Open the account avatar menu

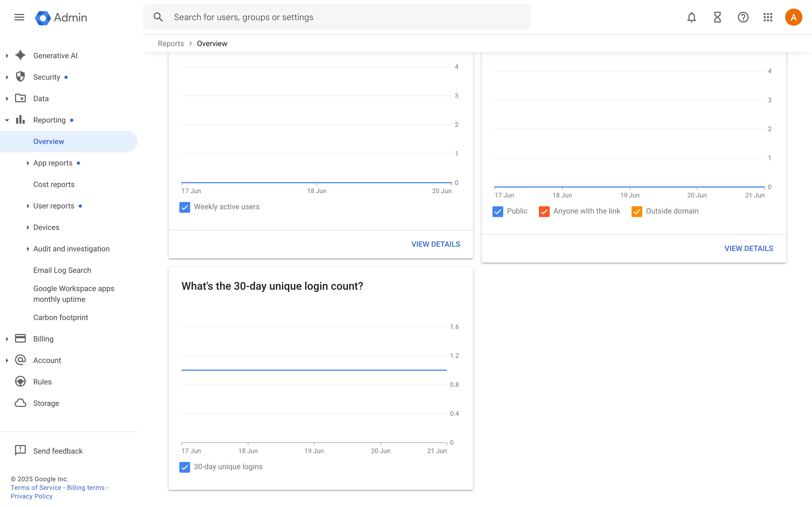coord(793,17)
